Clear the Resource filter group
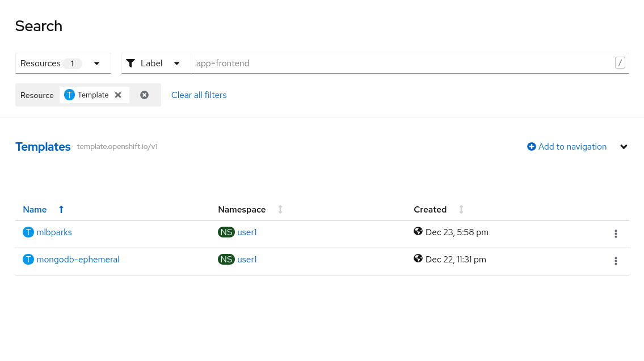Viewport: 644px width, 361px height. click(145, 95)
